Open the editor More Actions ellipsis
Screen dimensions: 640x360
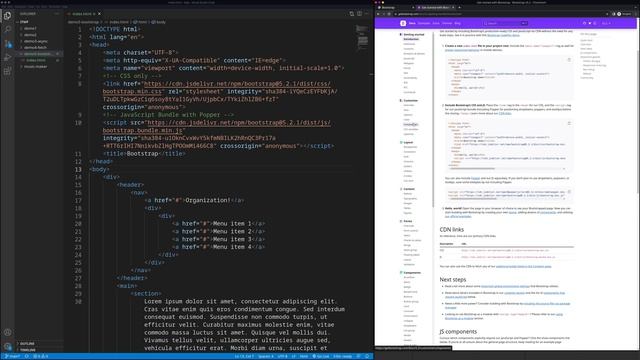point(367,13)
